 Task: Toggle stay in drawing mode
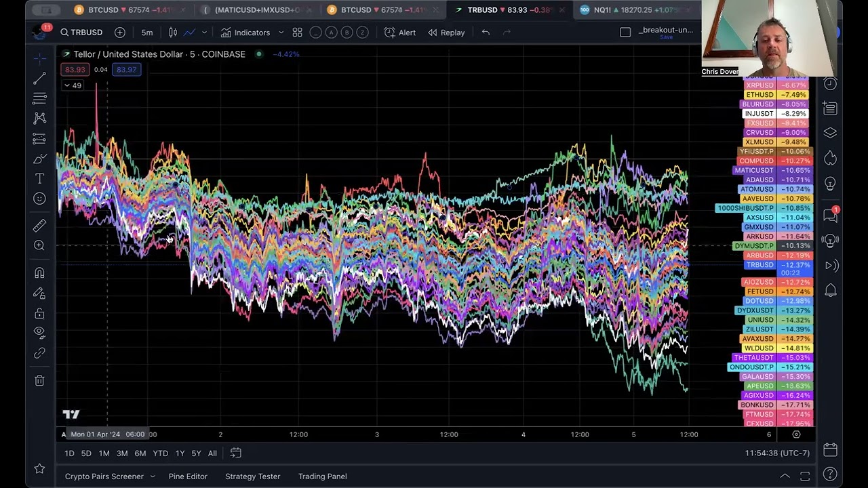click(39, 293)
